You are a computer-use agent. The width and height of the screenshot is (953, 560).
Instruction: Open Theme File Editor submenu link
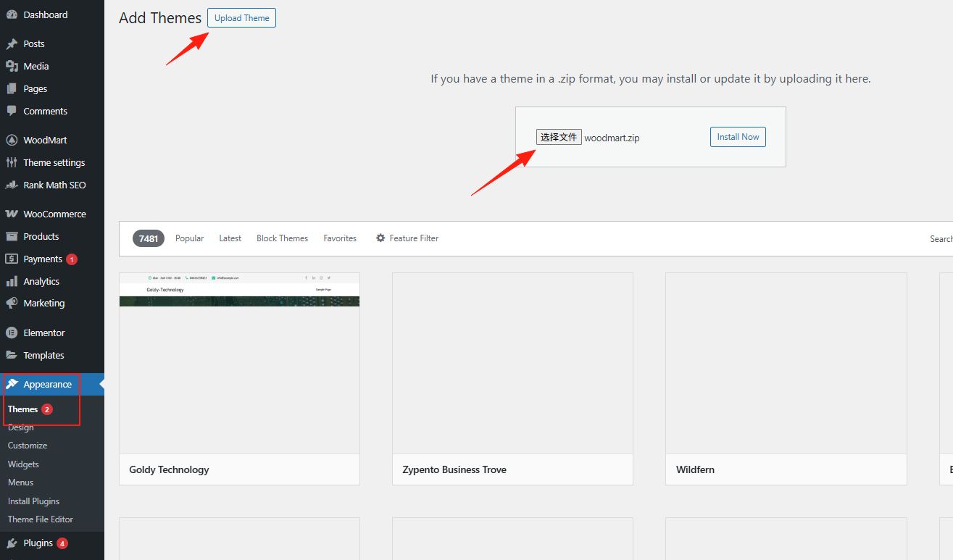[41, 519]
